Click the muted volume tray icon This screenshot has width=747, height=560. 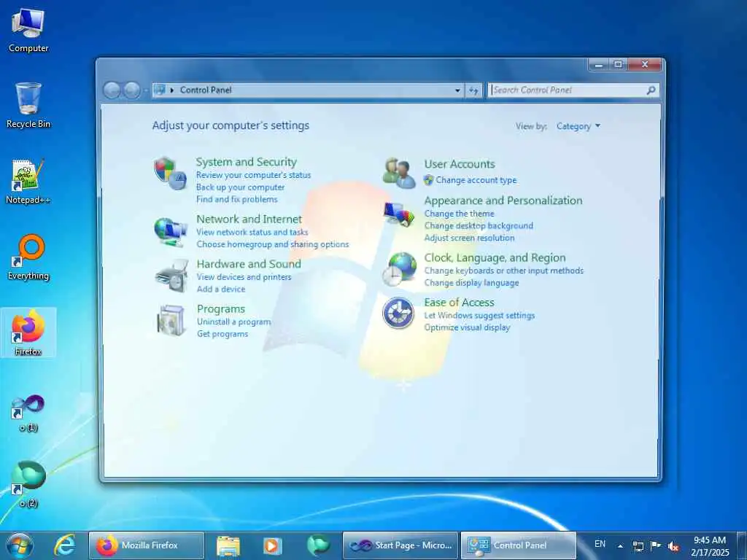click(x=673, y=546)
